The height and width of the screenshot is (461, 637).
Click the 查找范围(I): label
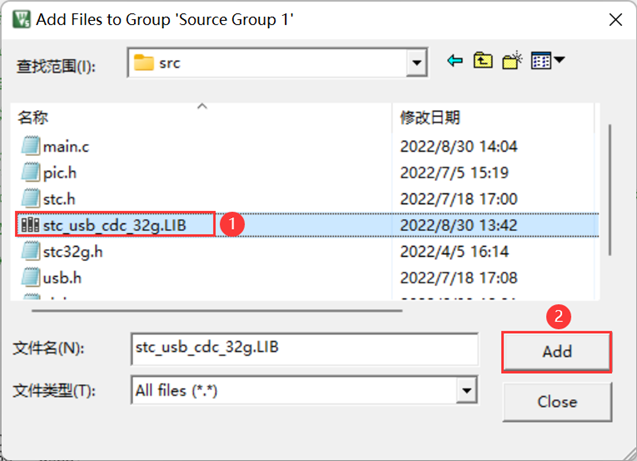click(56, 66)
